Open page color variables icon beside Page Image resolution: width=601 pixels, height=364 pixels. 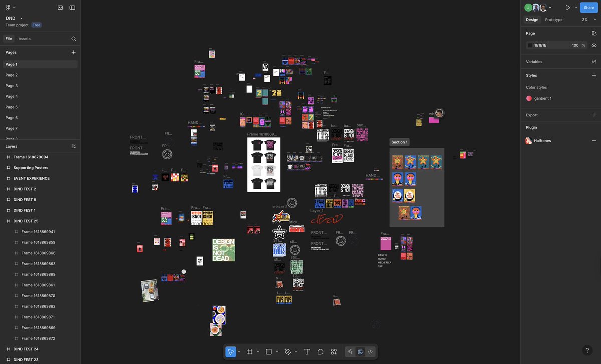[594, 33]
